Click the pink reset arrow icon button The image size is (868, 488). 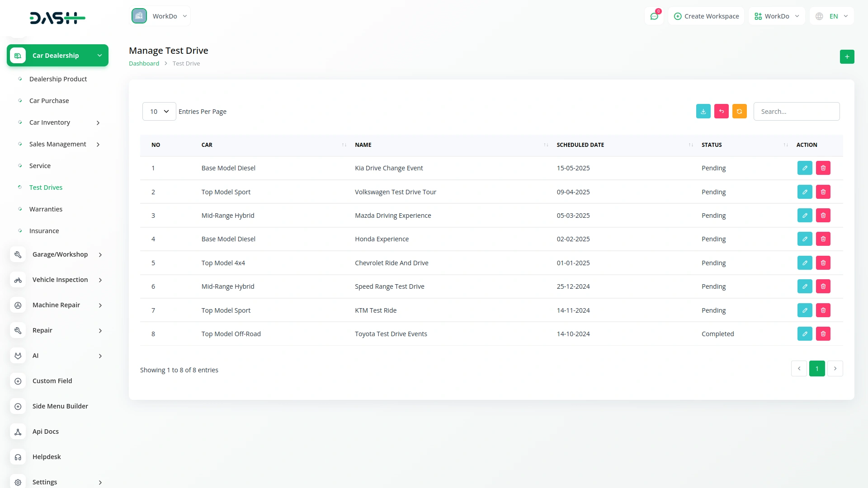(721, 112)
